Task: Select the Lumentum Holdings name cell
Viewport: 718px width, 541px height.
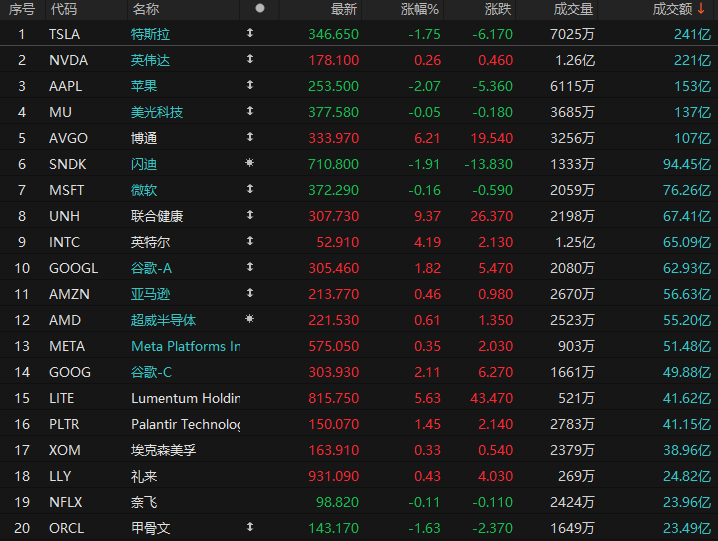Action: coord(185,399)
